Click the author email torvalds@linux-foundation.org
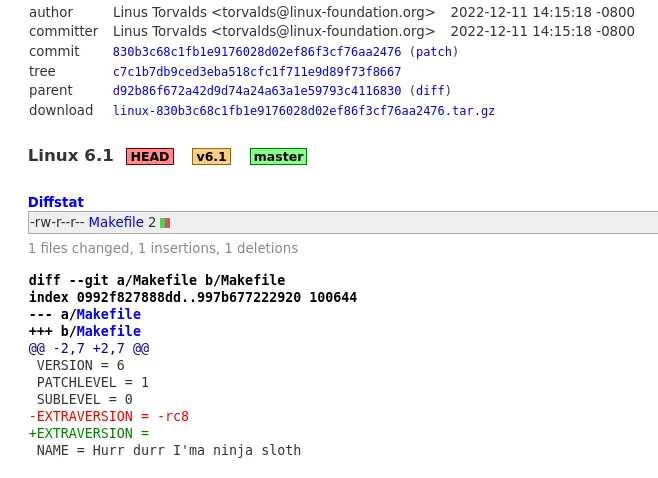This screenshot has width=658, height=478. point(324,12)
